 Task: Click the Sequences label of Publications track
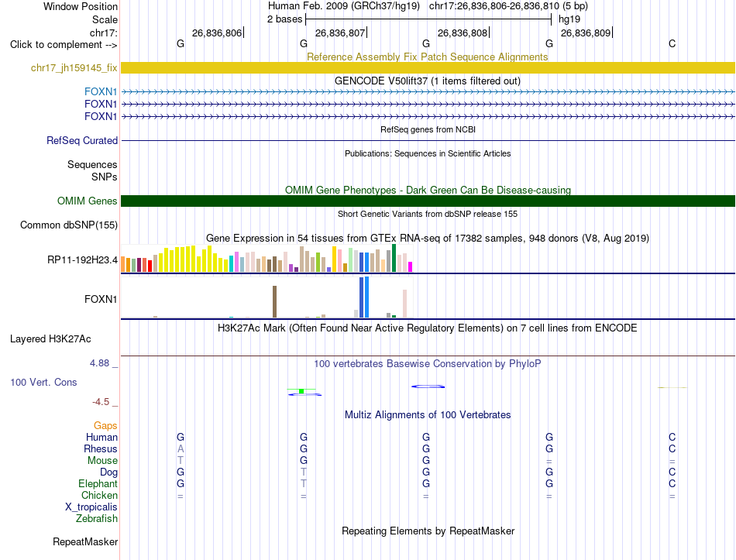[92, 164]
